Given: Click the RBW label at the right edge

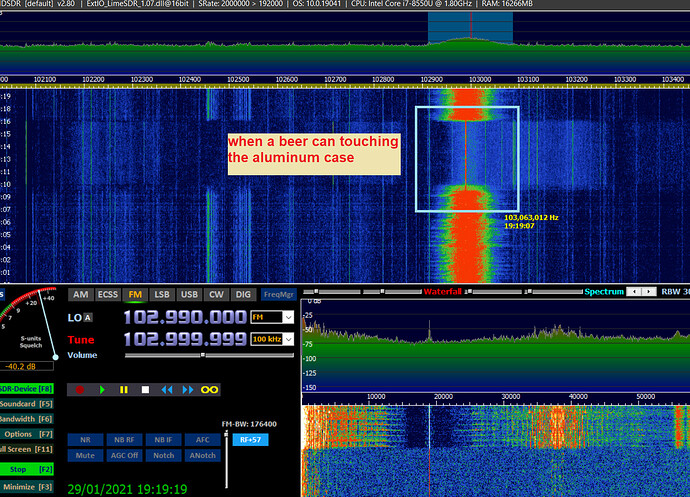Looking at the screenshot, I should pos(675,291).
